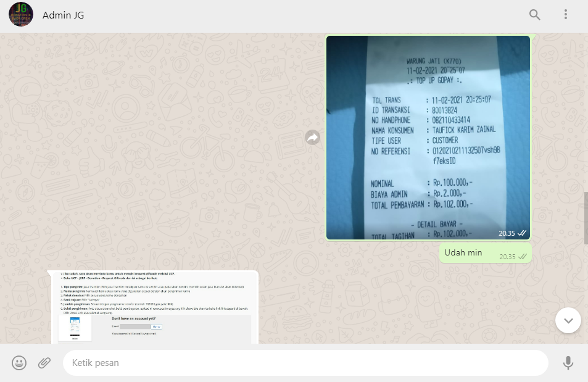Start voice recording with microphone icon
The height and width of the screenshot is (382, 588).
(x=568, y=363)
